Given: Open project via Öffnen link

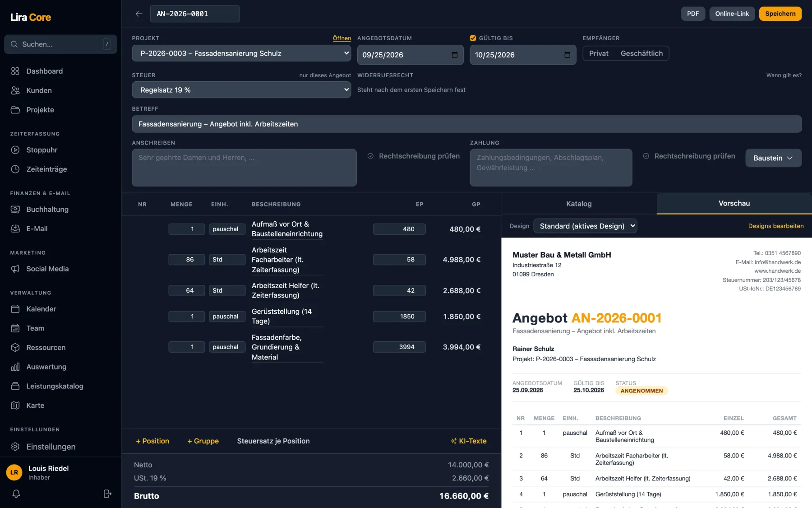Looking at the screenshot, I should [x=341, y=38].
